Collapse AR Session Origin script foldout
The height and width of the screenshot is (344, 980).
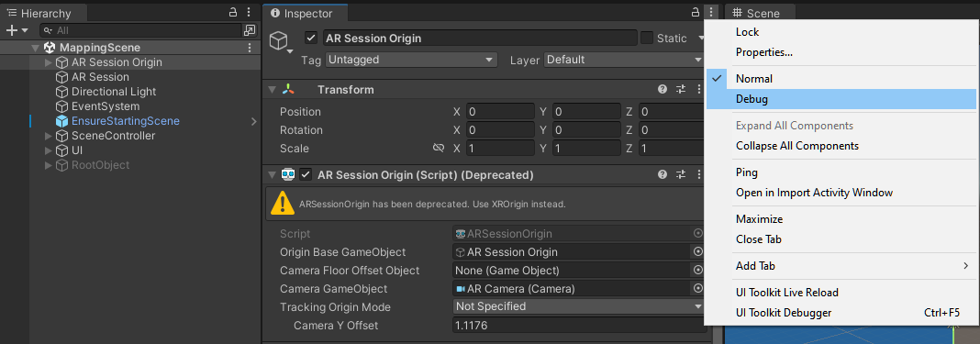(272, 175)
